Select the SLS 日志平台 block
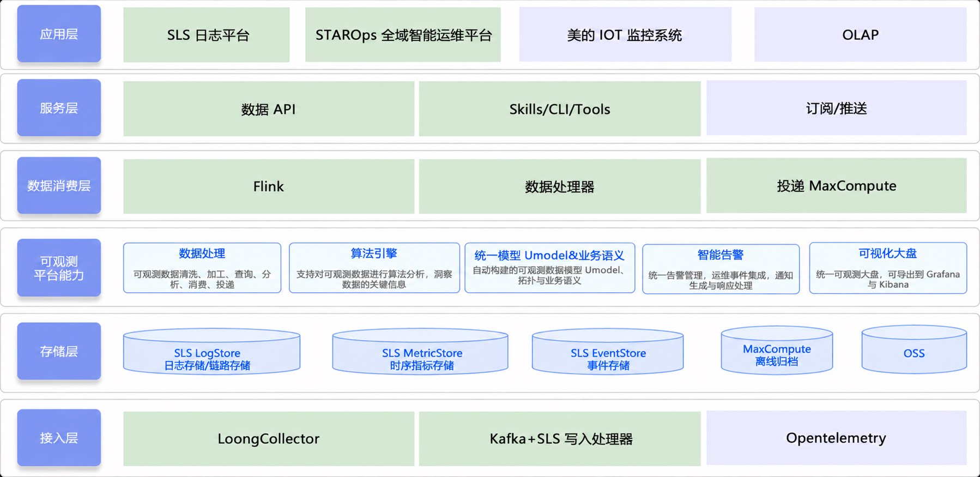This screenshot has height=477, width=980. click(x=207, y=35)
